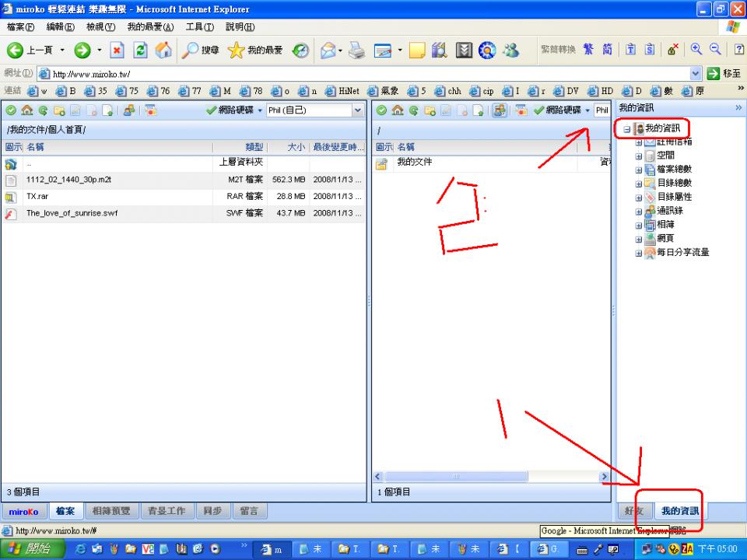Screen dimensions: 747x560
Task: Click right pane horizontal scrollbar thumb
Action: [456, 476]
